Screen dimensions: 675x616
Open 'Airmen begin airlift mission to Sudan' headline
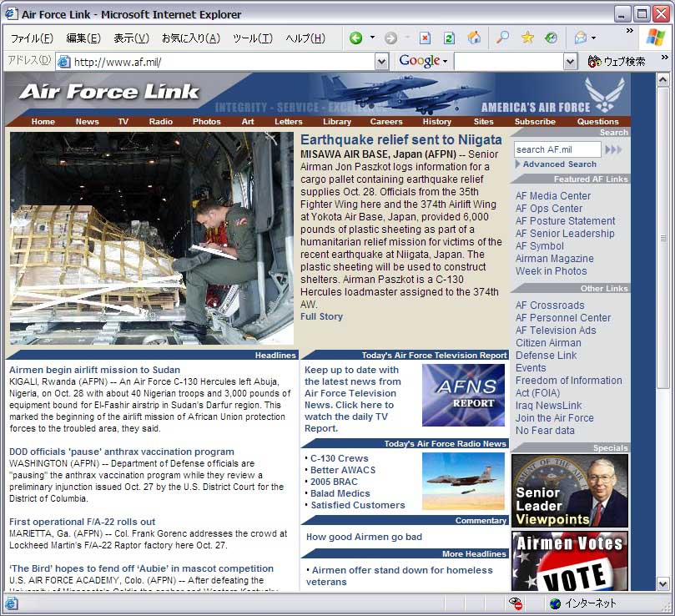(x=95, y=370)
